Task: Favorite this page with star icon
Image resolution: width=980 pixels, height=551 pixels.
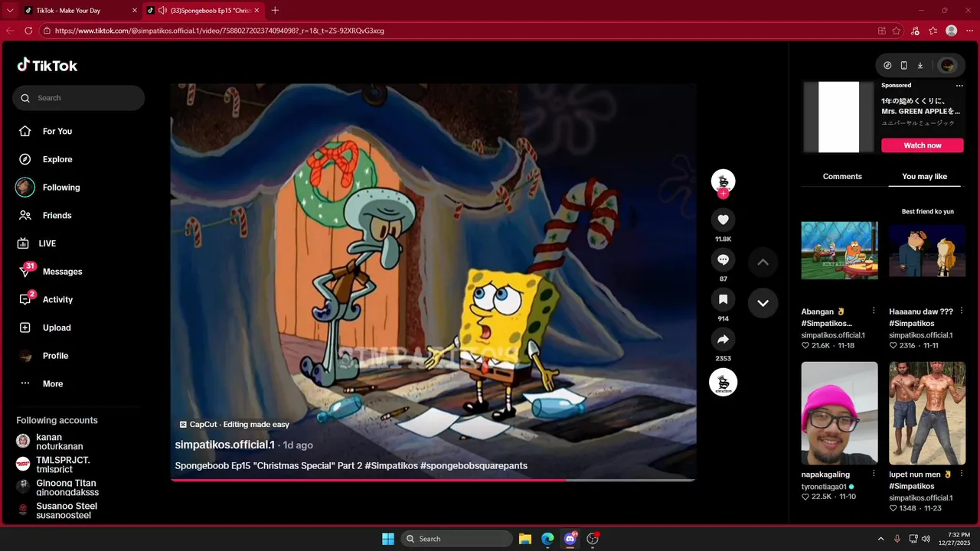Action: pyautogui.click(x=897, y=31)
